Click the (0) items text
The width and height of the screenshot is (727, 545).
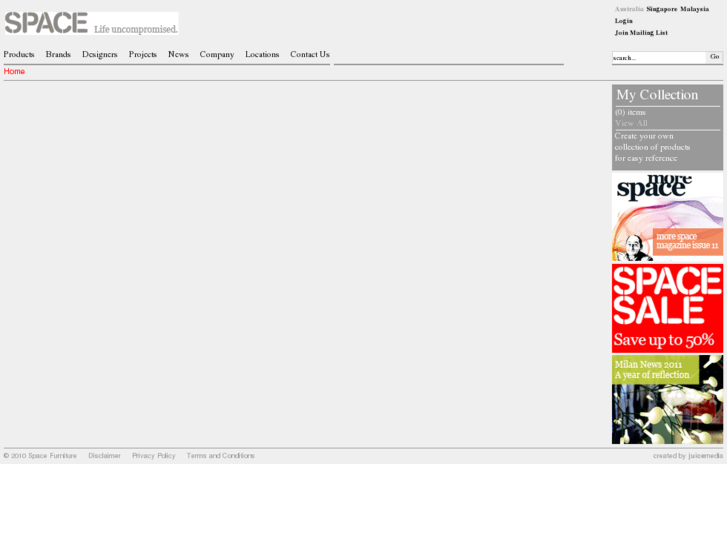[x=630, y=112]
